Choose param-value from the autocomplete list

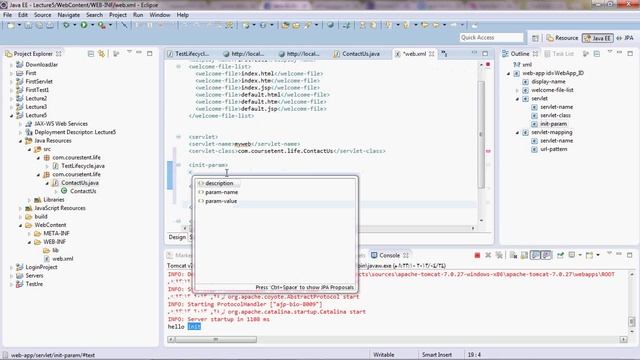click(x=221, y=201)
